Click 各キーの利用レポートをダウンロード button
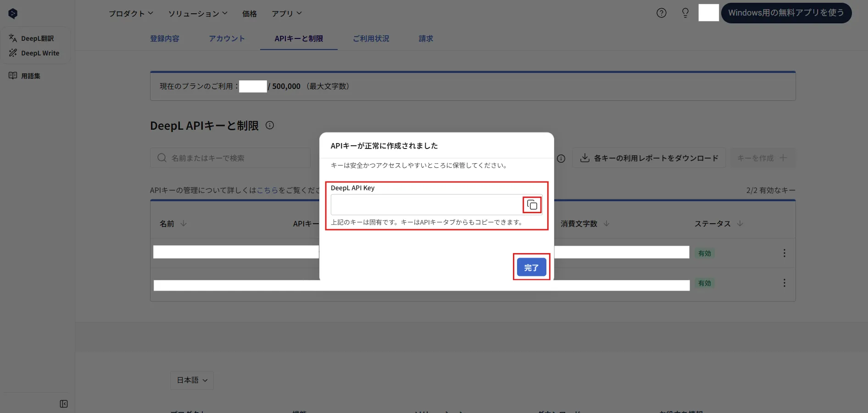Viewport: 868px width, 413px height. pyautogui.click(x=649, y=158)
